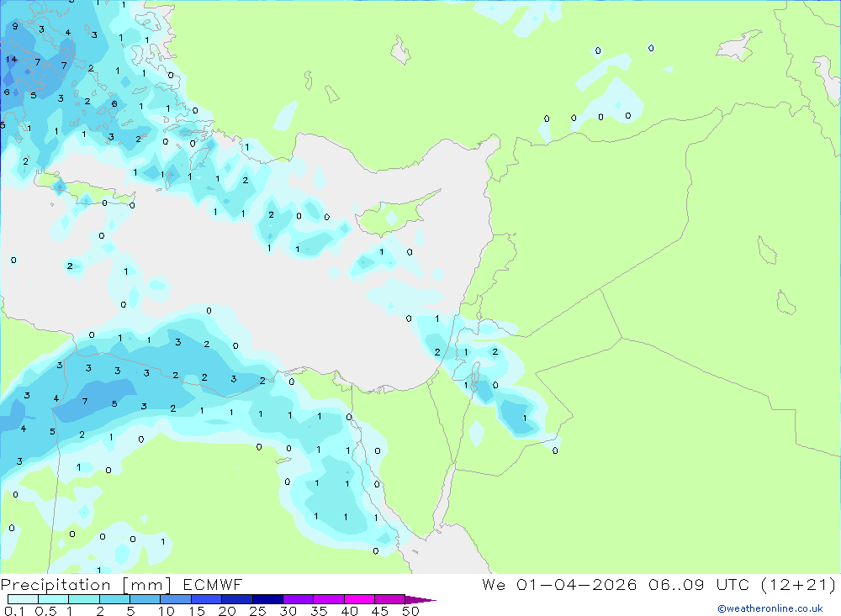Pick the 1–2 mm legend color swatch
The image size is (841, 616).
tap(84, 599)
